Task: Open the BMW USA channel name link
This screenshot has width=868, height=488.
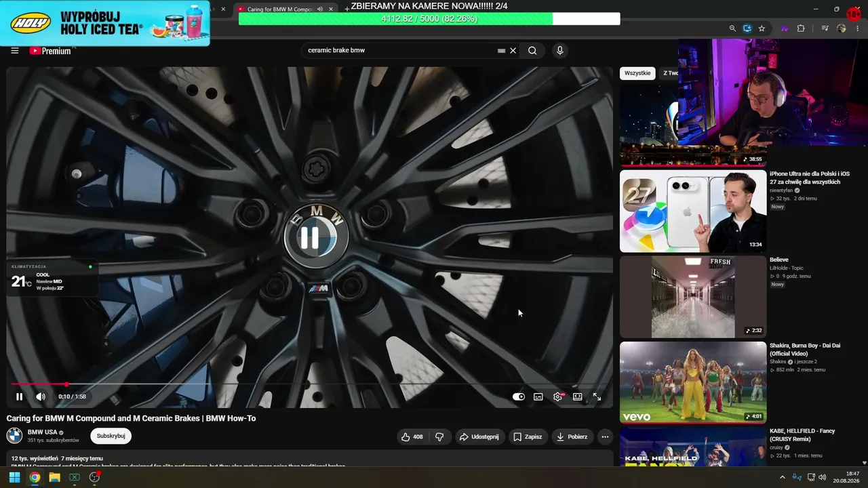Action: pos(42,432)
